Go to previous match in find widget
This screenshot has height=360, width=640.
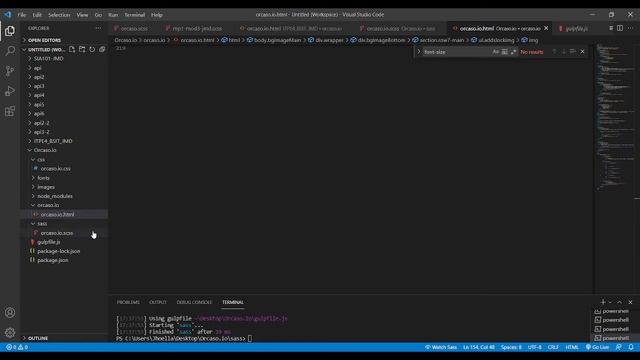click(554, 52)
